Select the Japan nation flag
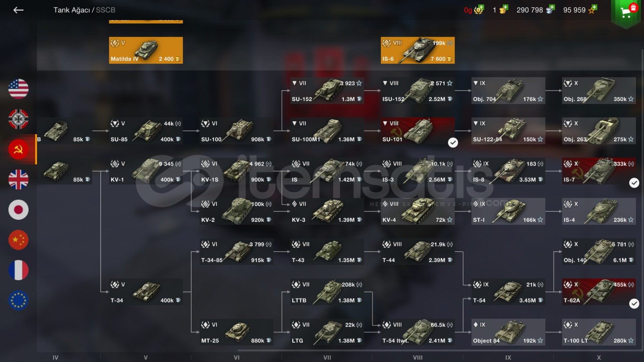644x362 pixels. [x=19, y=210]
